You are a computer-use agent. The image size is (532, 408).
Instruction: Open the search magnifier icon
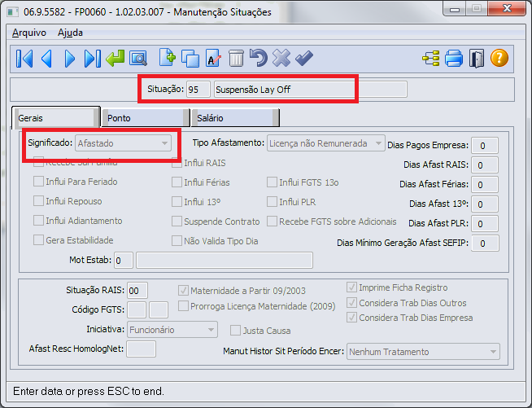(138, 59)
